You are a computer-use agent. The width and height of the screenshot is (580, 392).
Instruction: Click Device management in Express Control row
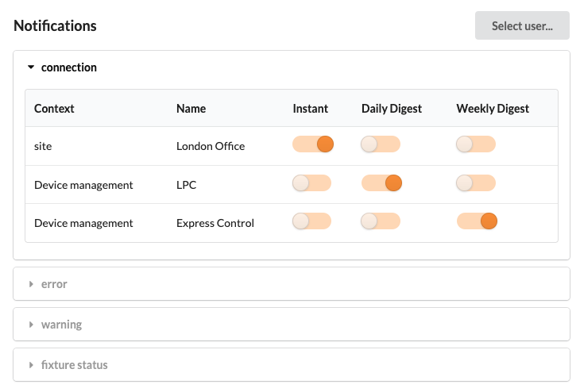(x=83, y=223)
